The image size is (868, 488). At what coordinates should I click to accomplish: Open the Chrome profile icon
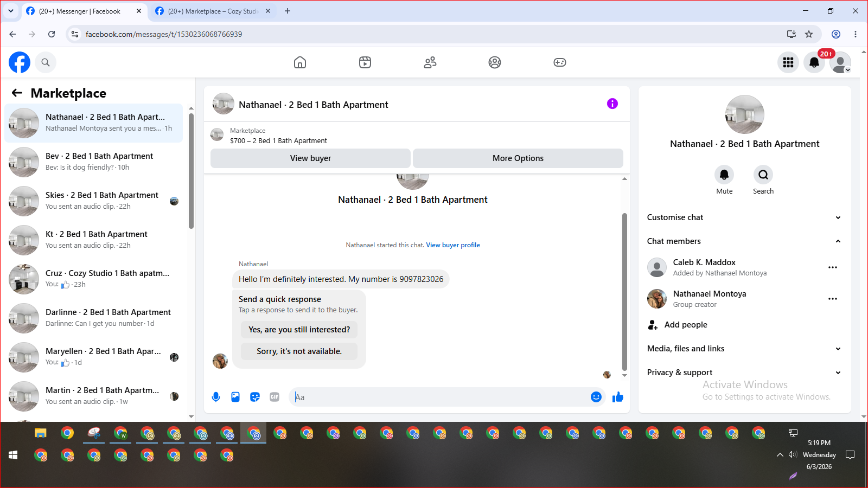pos(836,34)
